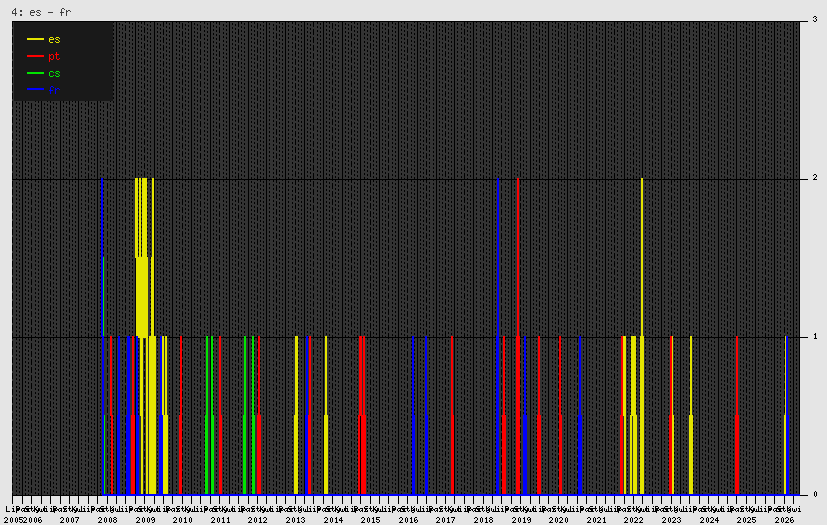Click the 2015 year label
The height and width of the screenshot is (525, 827).
[370, 520]
